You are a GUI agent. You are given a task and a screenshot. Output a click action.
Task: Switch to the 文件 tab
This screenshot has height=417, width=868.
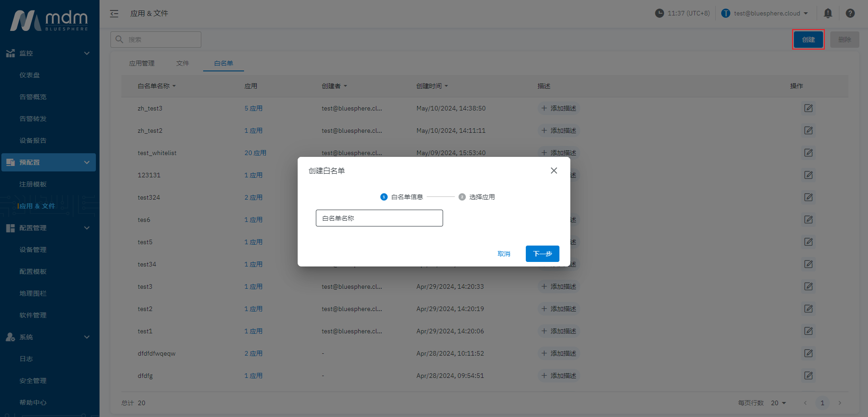[183, 63]
